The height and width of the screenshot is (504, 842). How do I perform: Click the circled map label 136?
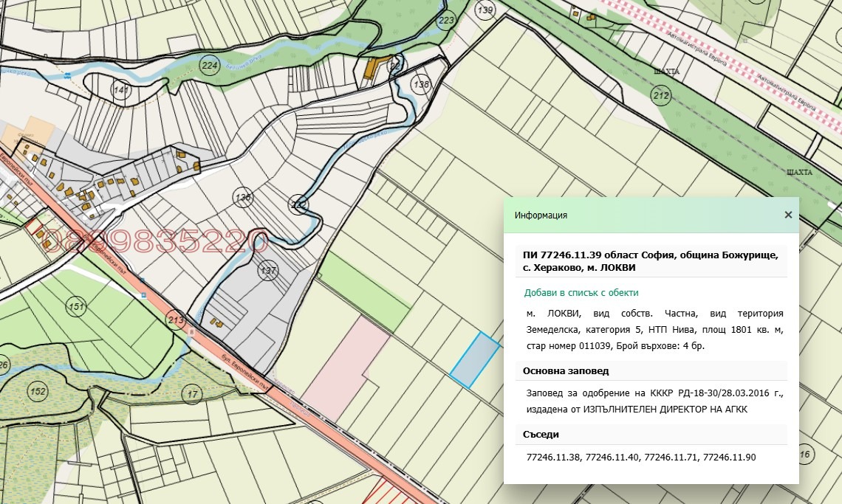click(243, 198)
